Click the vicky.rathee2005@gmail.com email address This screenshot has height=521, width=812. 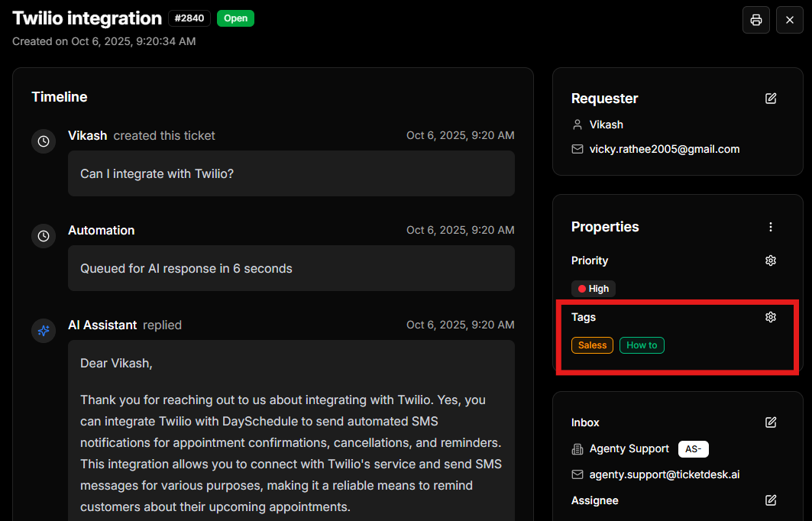click(x=664, y=149)
